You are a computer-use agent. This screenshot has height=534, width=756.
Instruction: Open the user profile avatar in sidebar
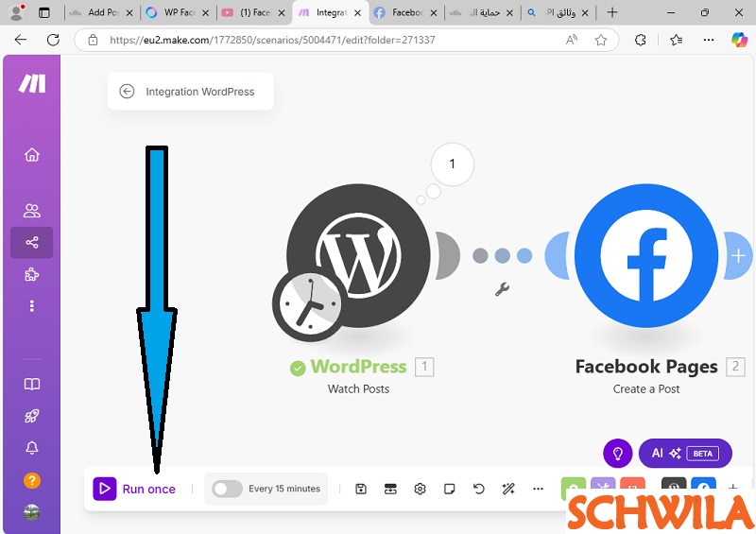[32, 512]
